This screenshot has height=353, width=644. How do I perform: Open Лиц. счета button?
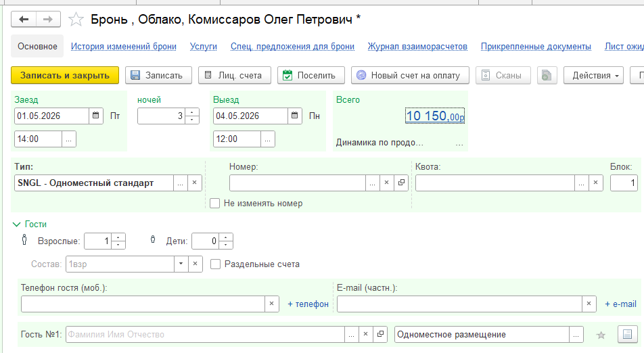click(235, 76)
